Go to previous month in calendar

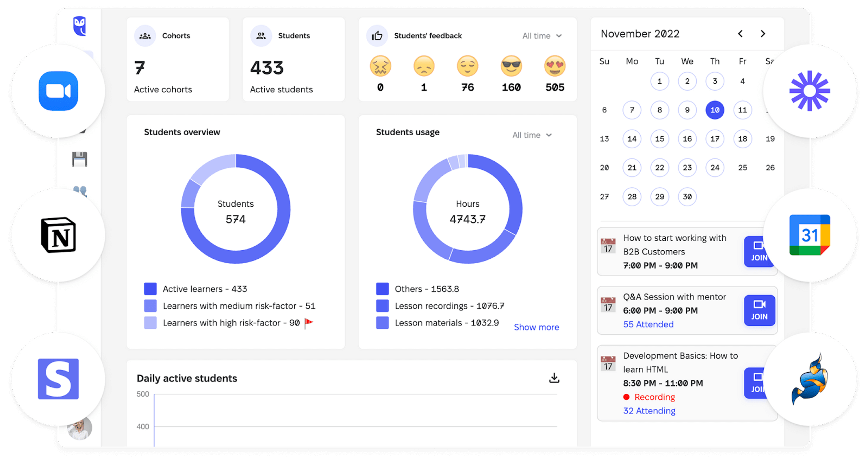click(x=740, y=34)
